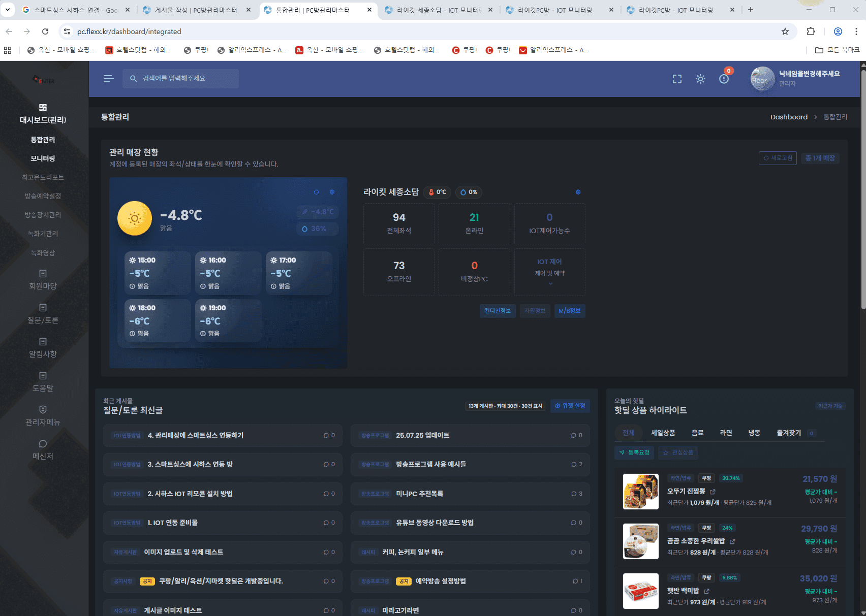Click the 검색어를 입력해주세요 search field
Image resolution: width=866 pixels, height=616 pixels.
click(180, 79)
